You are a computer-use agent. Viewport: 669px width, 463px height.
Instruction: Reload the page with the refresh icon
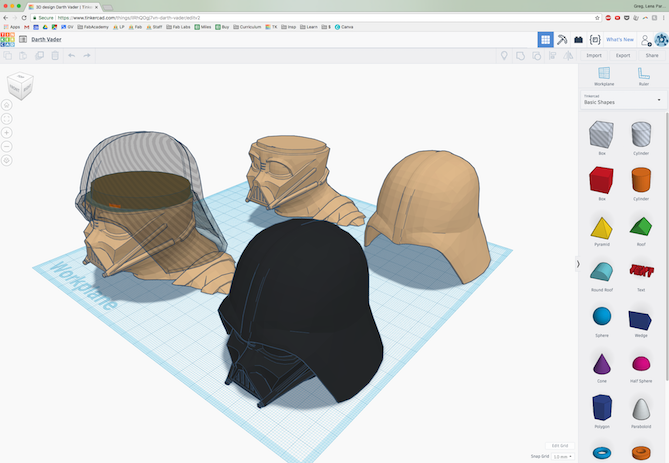pyautogui.click(x=24, y=18)
